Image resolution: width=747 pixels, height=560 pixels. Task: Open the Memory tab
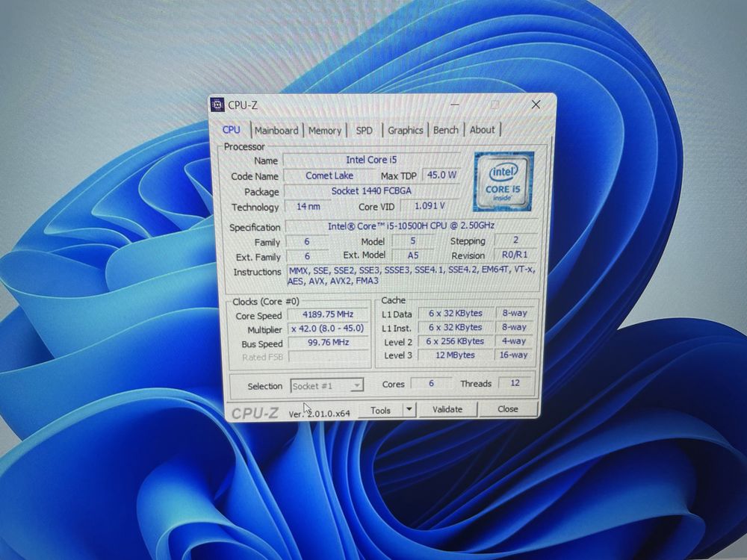pyautogui.click(x=324, y=131)
